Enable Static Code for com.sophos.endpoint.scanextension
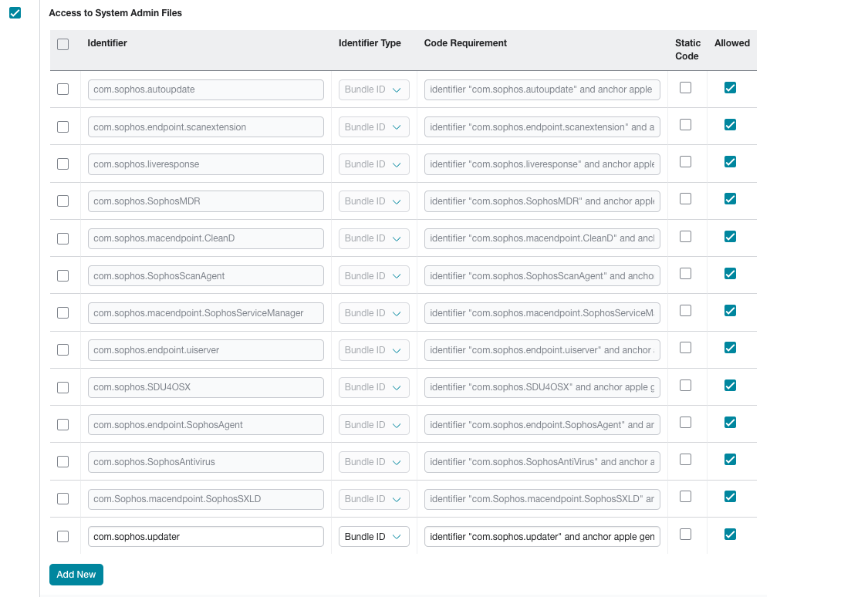868x597 pixels. click(x=685, y=124)
